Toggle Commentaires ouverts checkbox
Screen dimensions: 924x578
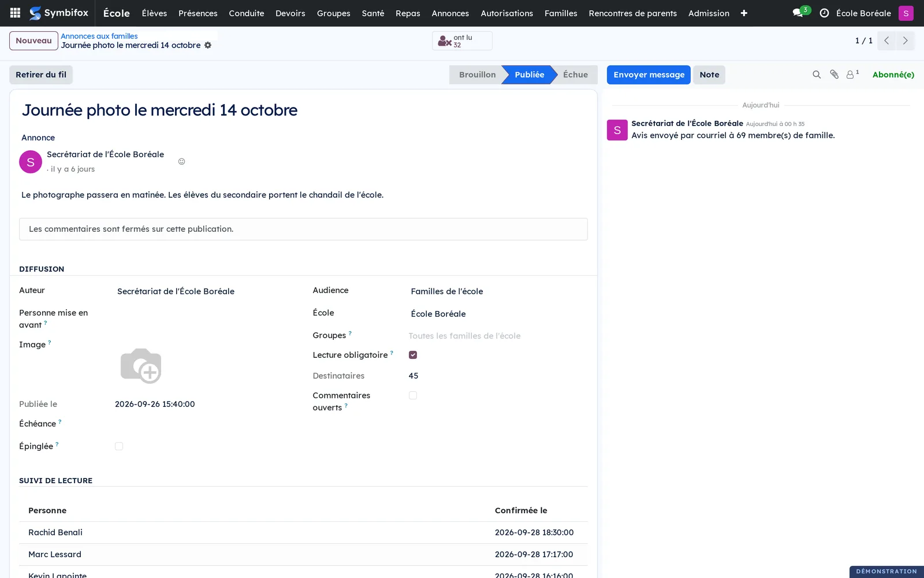[x=413, y=395]
